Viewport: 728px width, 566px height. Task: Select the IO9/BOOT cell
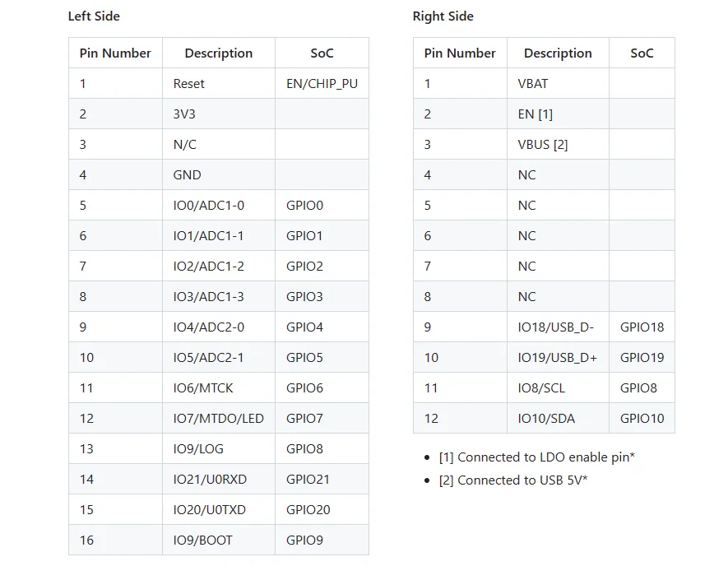pyautogui.click(x=202, y=540)
